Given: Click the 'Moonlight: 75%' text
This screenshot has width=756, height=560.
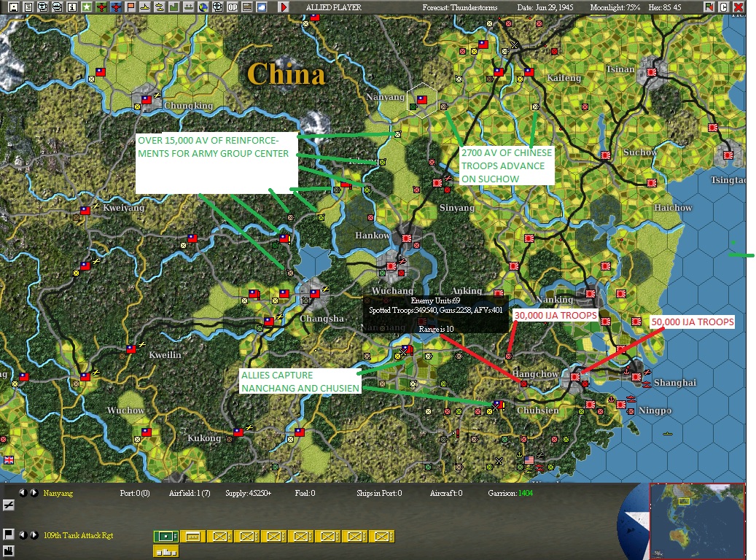Looking at the screenshot, I should pos(615,7).
